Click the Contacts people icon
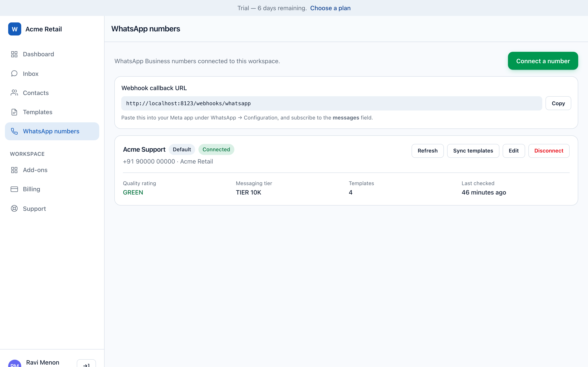 (x=14, y=93)
